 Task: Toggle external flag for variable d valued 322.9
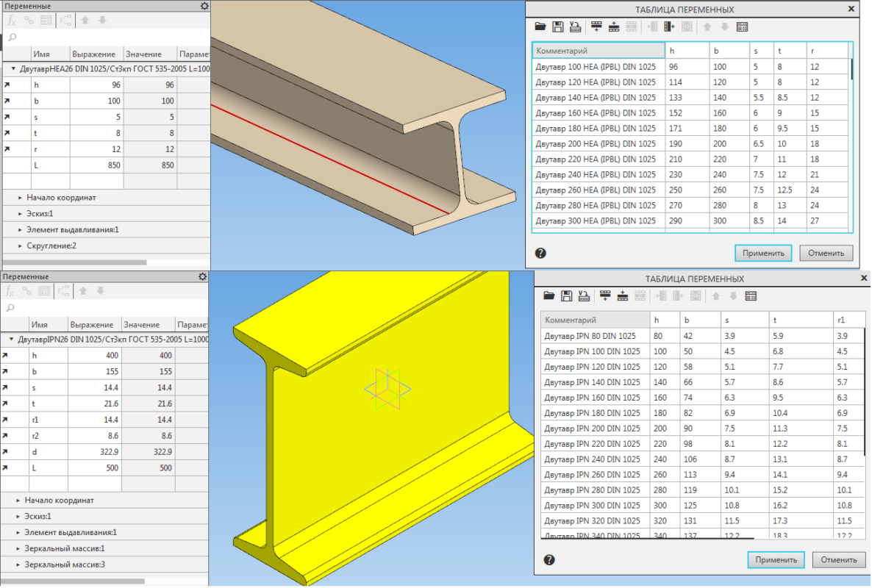pyautogui.click(x=5, y=453)
